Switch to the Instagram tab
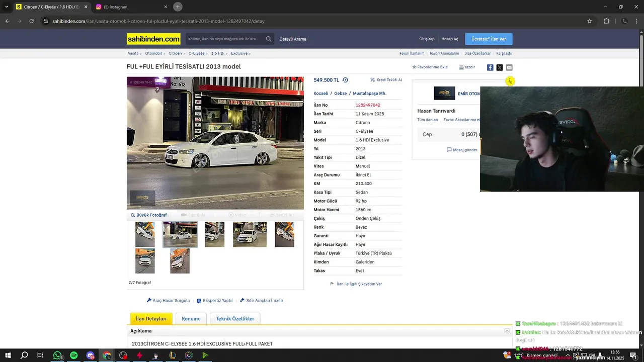Viewport: 644px width, 362px height. [132, 7]
